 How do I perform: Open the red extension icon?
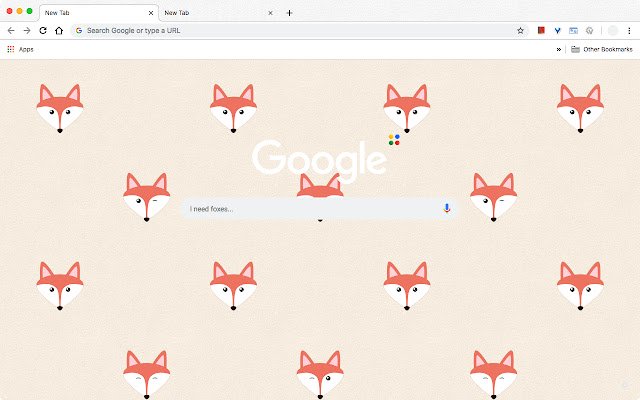541,30
